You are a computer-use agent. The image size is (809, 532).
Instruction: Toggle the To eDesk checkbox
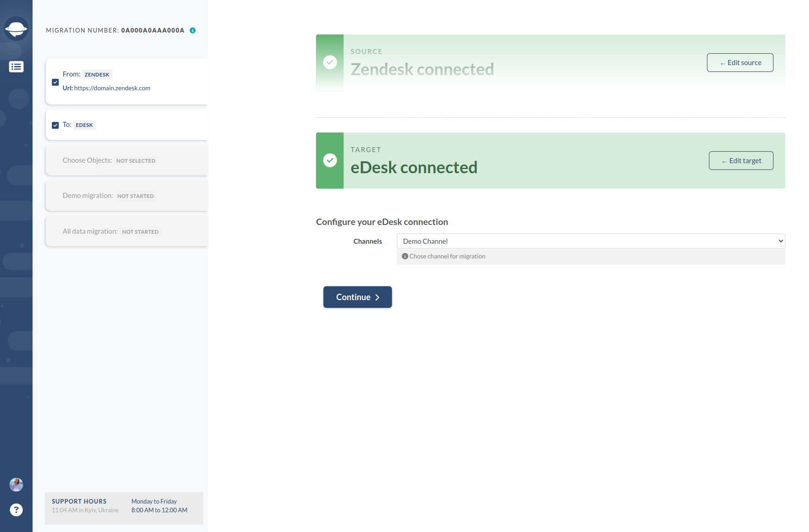pos(55,125)
